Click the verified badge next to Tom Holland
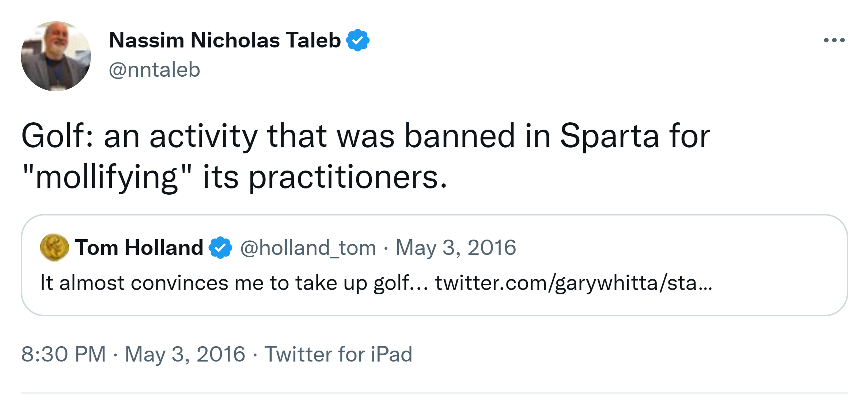The image size is (868, 405). [x=220, y=248]
